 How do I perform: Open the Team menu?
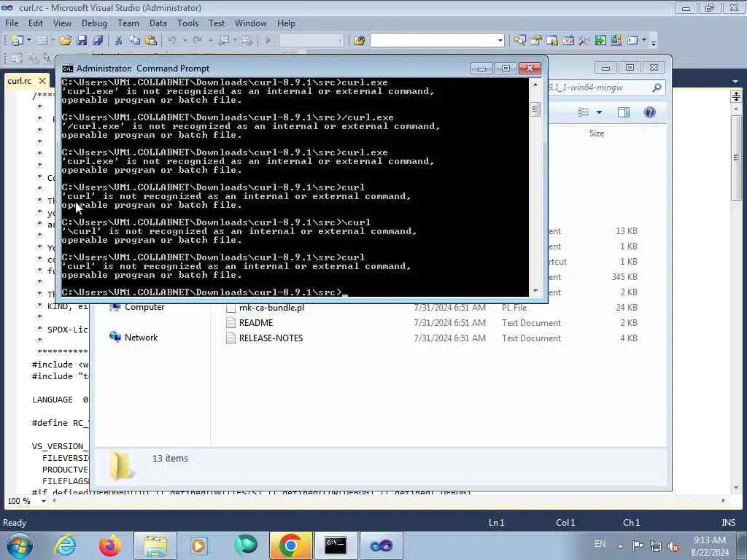pyautogui.click(x=128, y=23)
